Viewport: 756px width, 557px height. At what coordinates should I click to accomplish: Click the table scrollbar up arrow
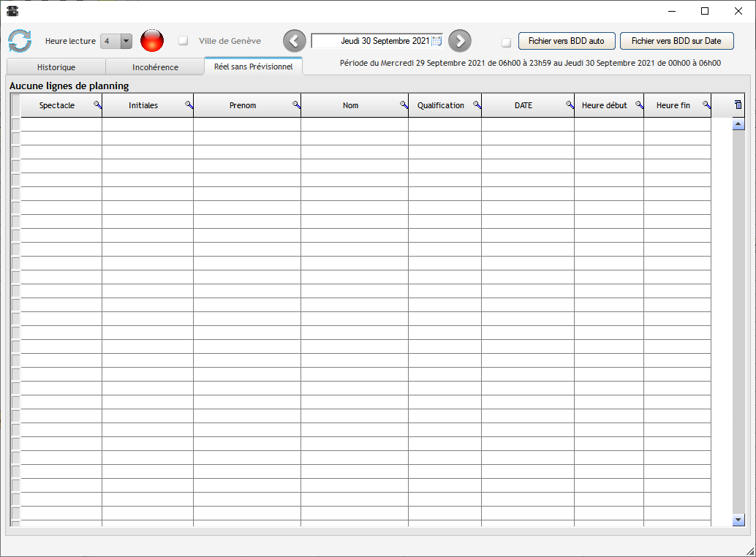[738, 124]
